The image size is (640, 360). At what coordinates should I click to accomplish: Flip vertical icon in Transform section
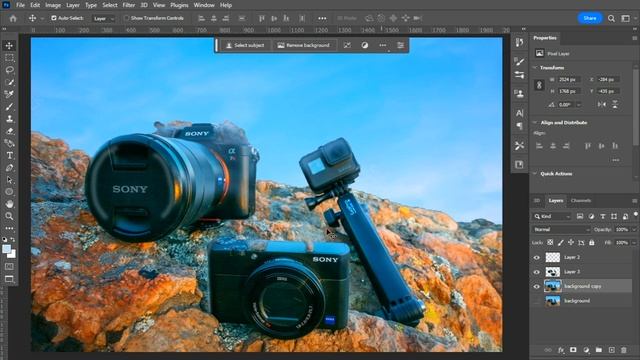(x=615, y=104)
